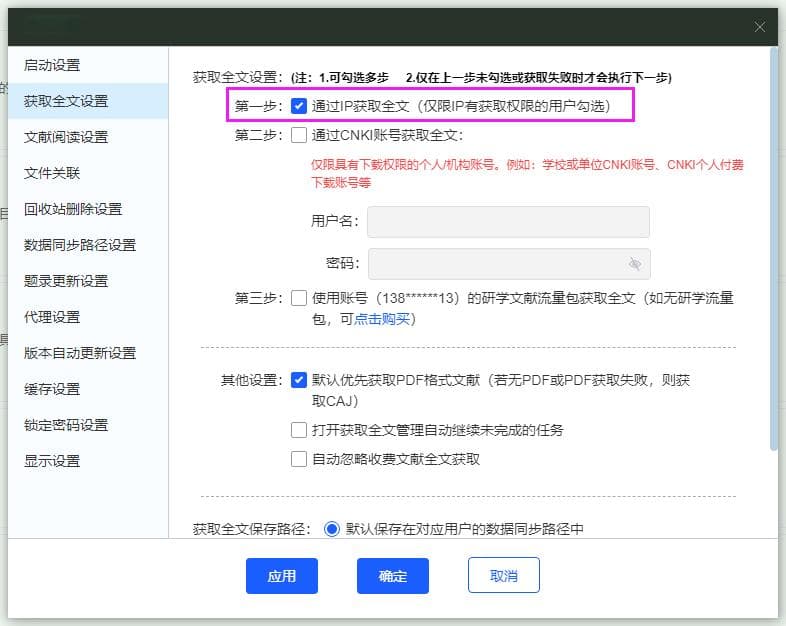Close the settings dialog
Screen dimensions: 786x626
point(759,27)
